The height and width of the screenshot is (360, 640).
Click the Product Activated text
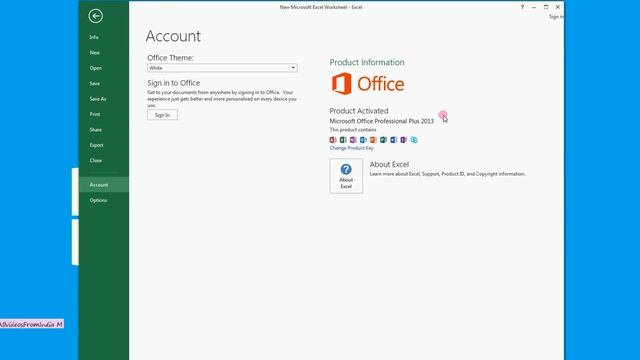tap(359, 111)
